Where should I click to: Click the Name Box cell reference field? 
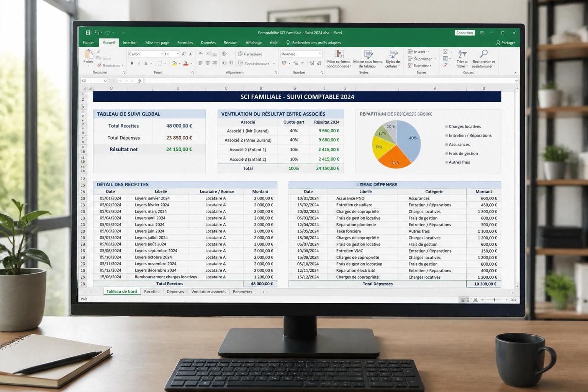(94, 81)
